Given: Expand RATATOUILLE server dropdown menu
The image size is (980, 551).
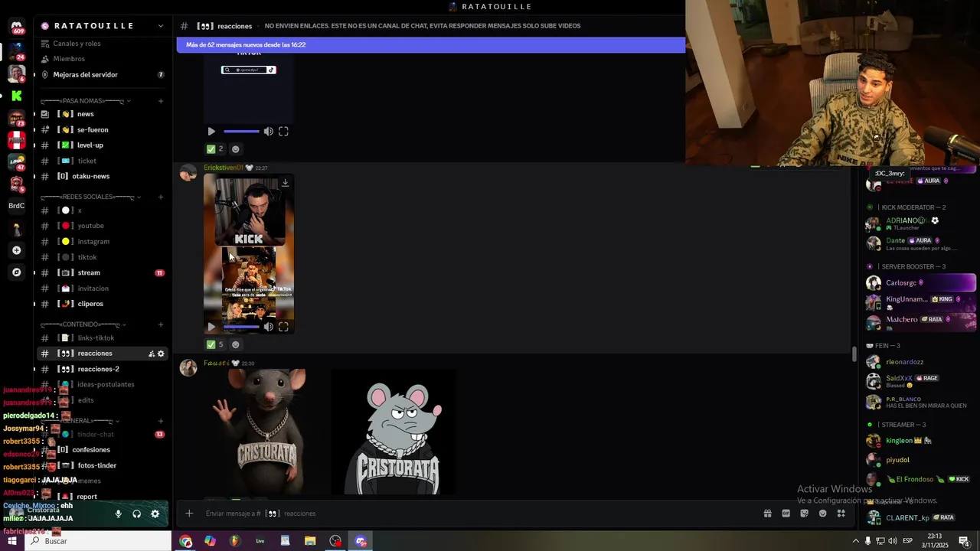Looking at the screenshot, I should [161, 26].
